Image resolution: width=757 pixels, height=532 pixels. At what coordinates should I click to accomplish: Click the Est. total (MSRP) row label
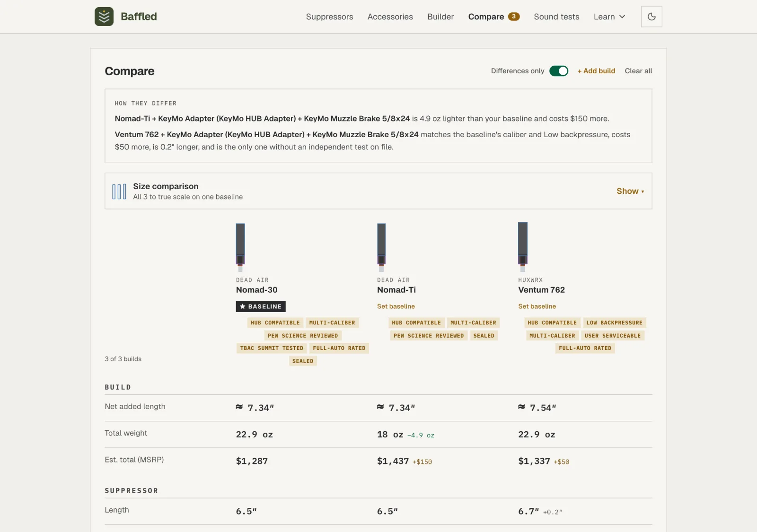pyautogui.click(x=134, y=460)
